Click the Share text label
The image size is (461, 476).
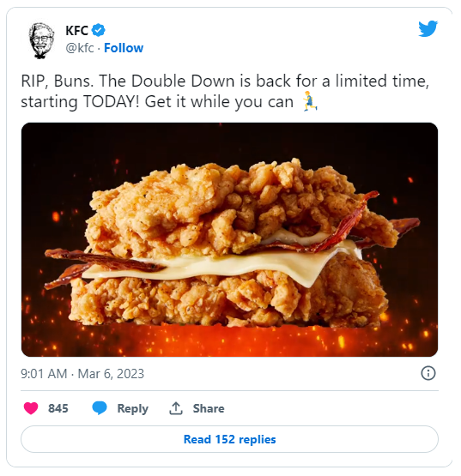[x=209, y=408]
